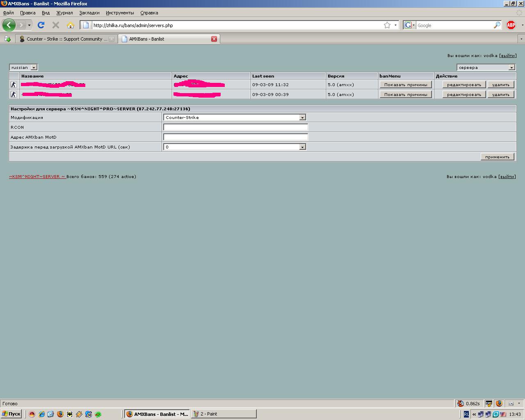The image size is (525, 420).
Task: Focus the RCON input field
Action: (x=235, y=127)
